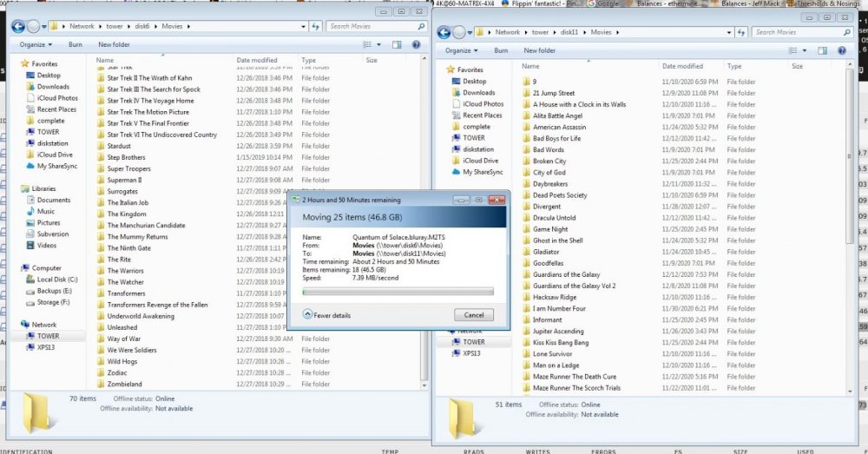Click scroll-down arrow of disk6 file list

tap(424, 385)
